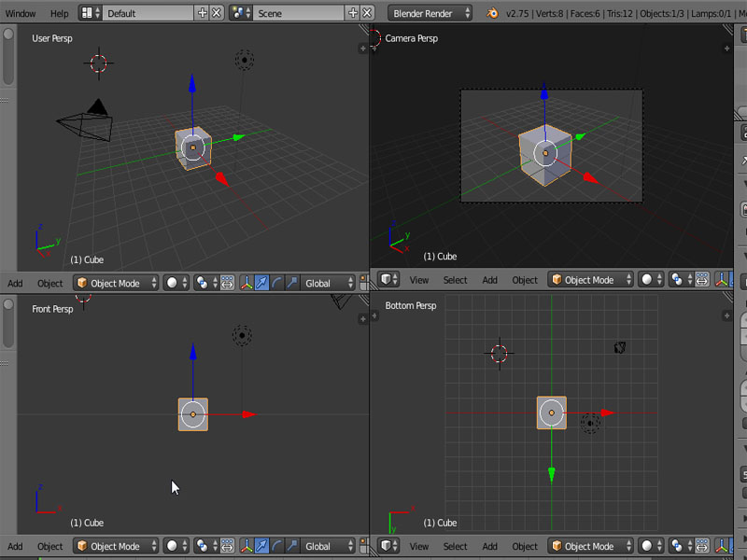The height and width of the screenshot is (560, 747).
Task: Open the View menu in Camera Persp header
Action: point(419,280)
